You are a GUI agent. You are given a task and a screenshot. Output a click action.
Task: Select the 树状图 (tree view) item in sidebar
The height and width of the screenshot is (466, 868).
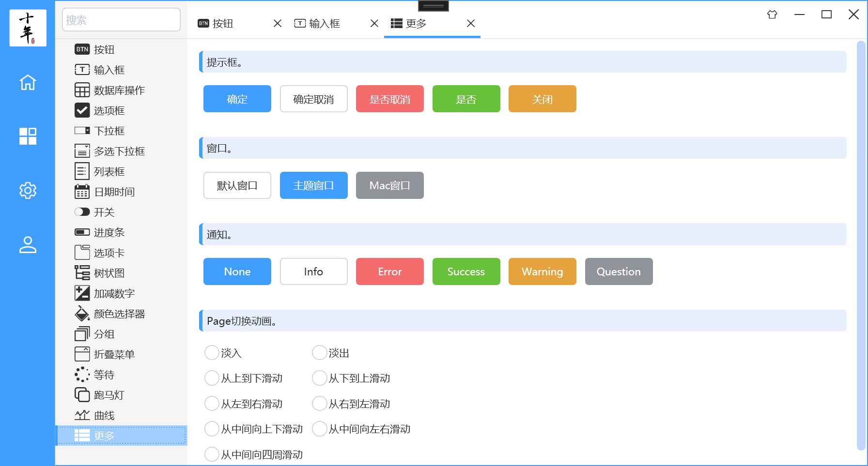108,272
